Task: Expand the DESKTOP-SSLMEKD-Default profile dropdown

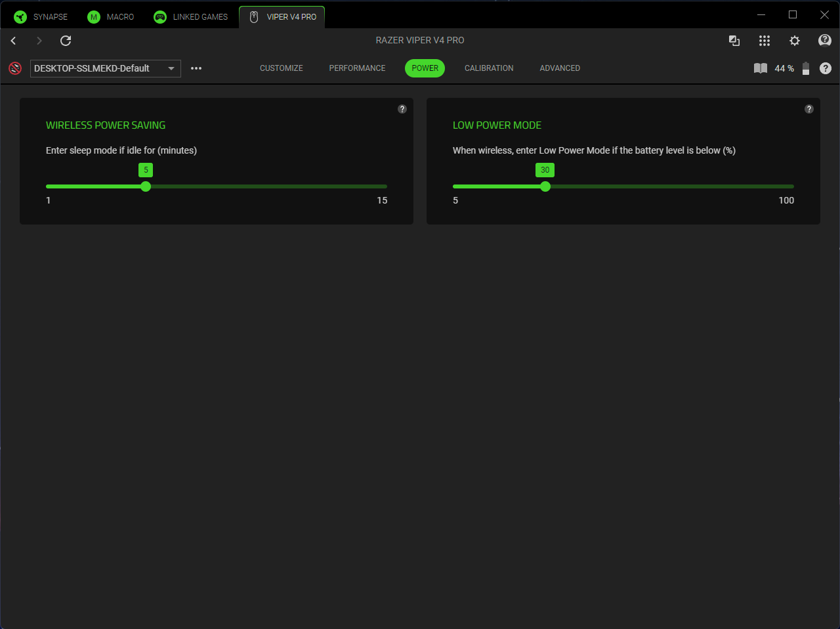Action: tap(106, 68)
